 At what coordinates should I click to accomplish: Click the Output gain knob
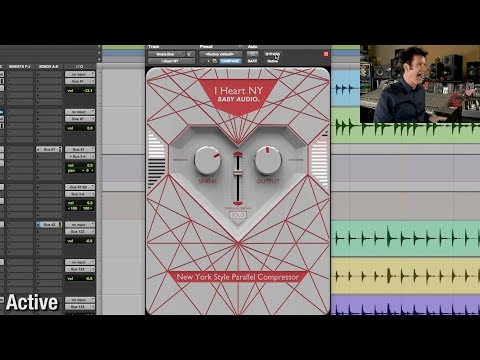(268, 160)
